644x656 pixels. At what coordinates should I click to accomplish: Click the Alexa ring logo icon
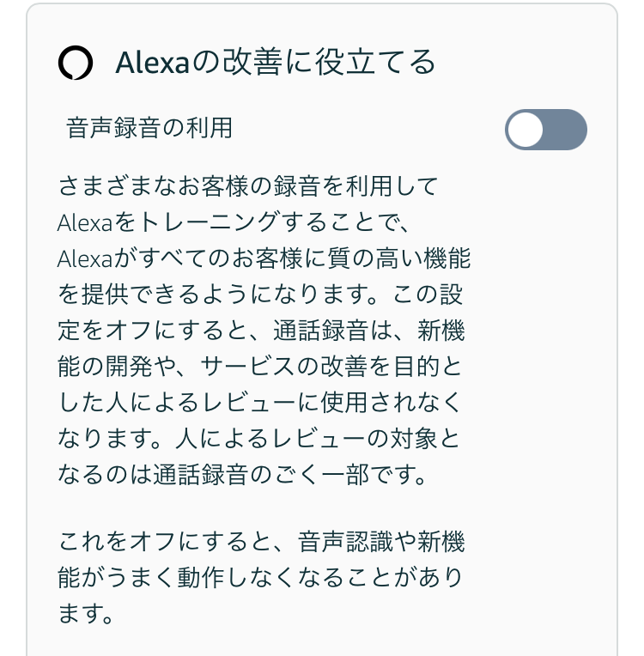point(76,63)
